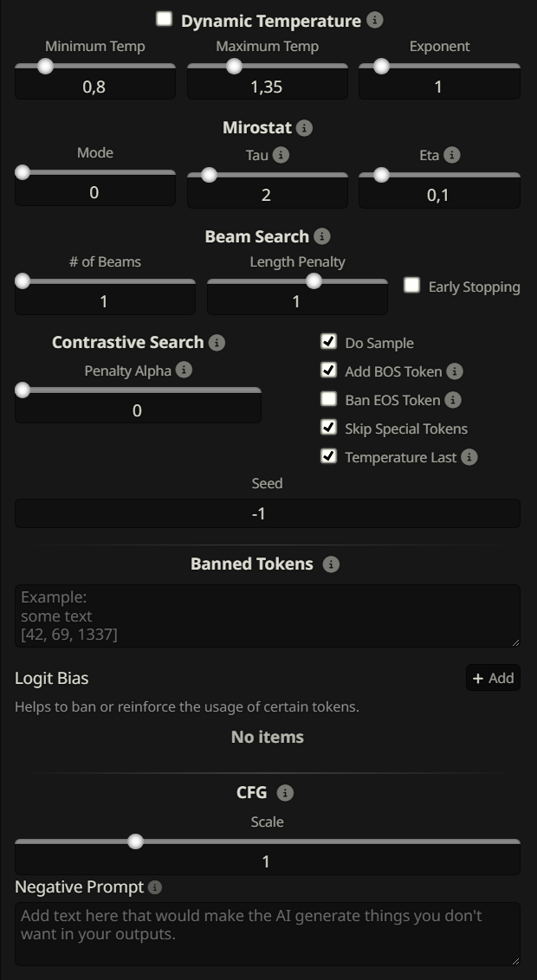This screenshot has width=537, height=980.
Task: Click into the Banned Tokens text area
Action: click(267, 616)
